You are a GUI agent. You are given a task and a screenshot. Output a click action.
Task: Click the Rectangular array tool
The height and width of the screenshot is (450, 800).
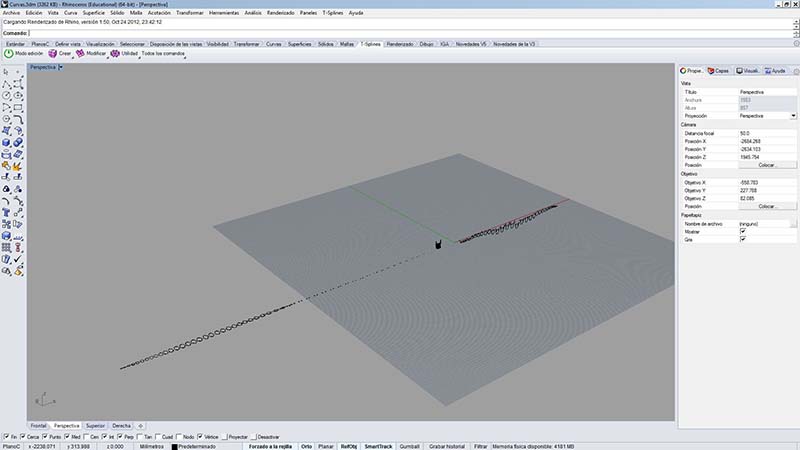6,248
